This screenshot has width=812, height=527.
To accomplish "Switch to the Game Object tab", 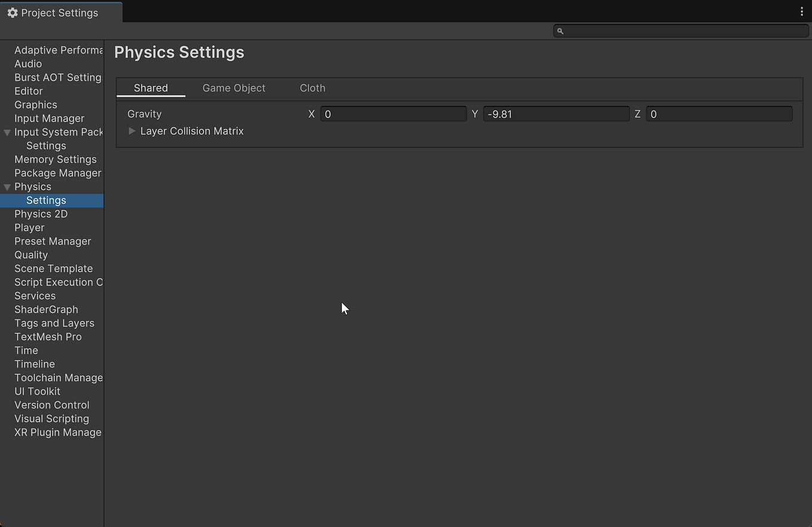I will (x=234, y=88).
